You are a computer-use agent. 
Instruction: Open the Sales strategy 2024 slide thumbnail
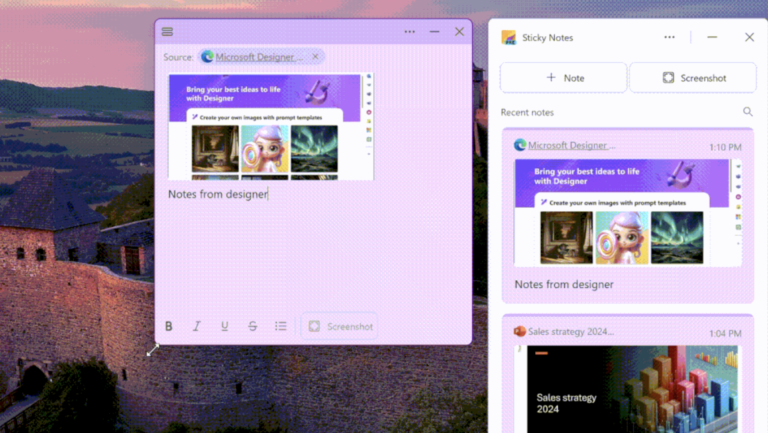pyautogui.click(x=628, y=389)
